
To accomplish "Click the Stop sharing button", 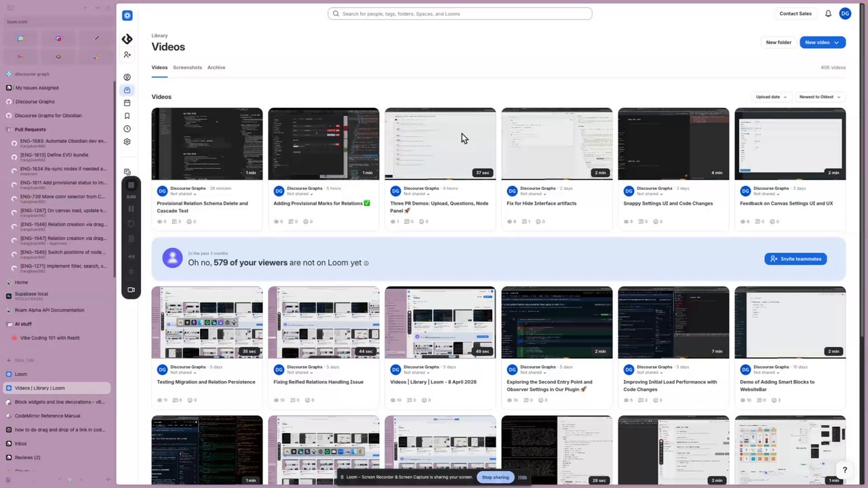I will coord(495,477).
